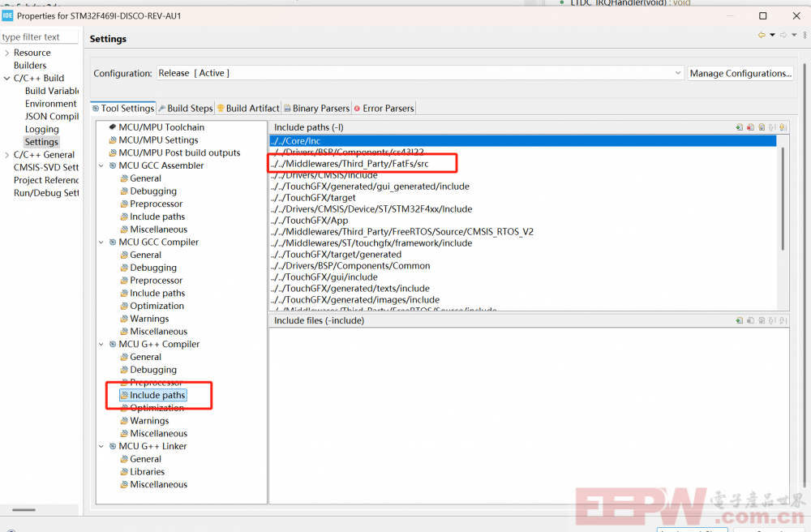
Task: Add a new include path entry
Action: [x=740, y=127]
